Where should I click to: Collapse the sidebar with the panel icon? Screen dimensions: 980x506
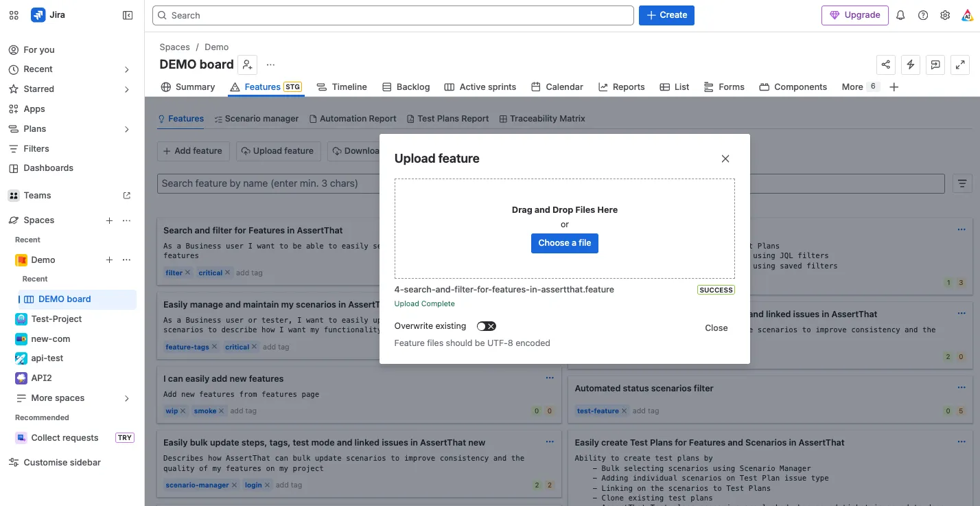128,15
